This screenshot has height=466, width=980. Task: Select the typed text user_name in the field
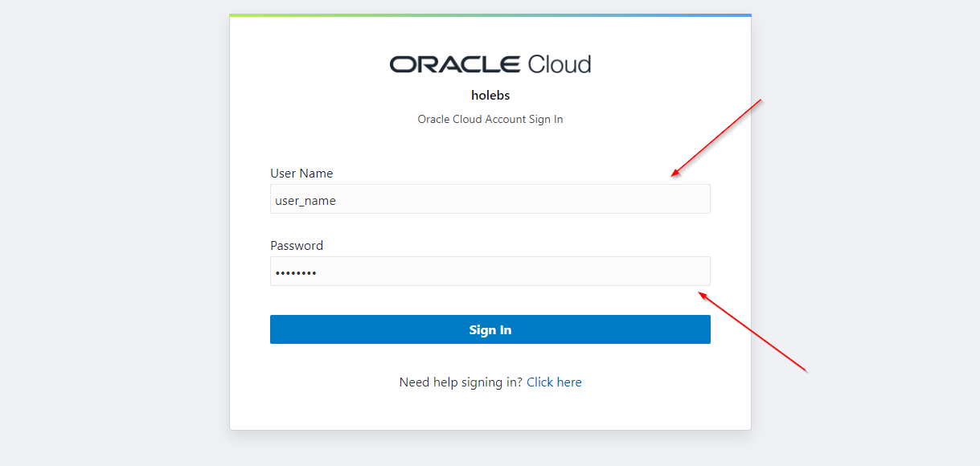click(x=304, y=200)
